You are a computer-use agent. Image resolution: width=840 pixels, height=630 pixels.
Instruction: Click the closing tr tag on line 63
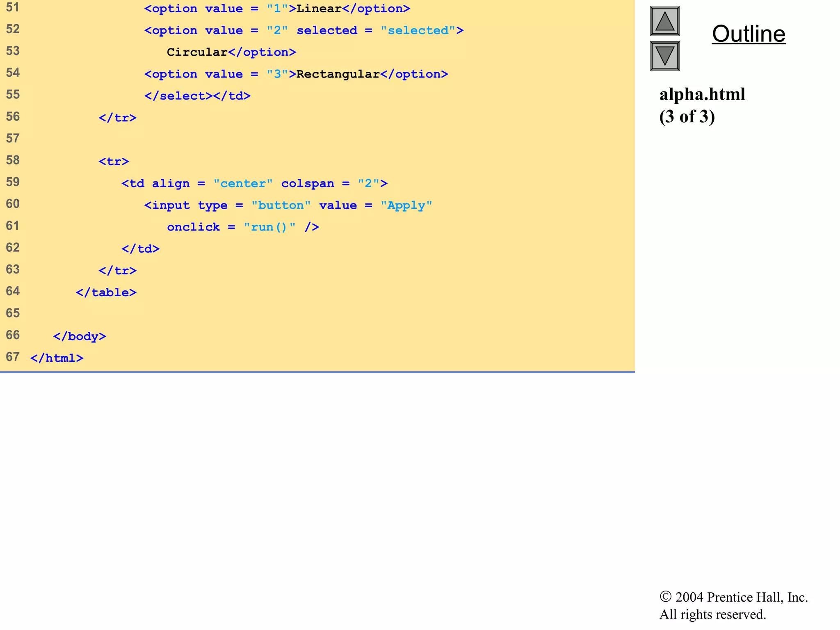tap(117, 271)
